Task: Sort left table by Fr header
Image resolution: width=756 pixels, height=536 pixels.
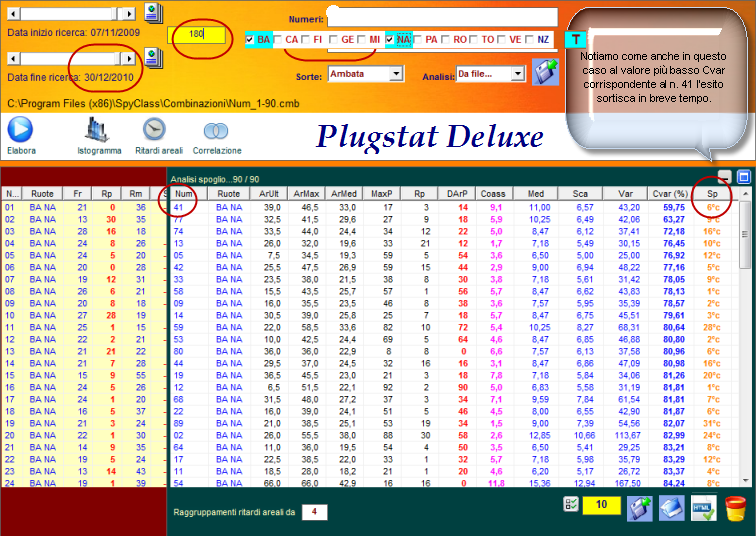Action: (78, 194)
